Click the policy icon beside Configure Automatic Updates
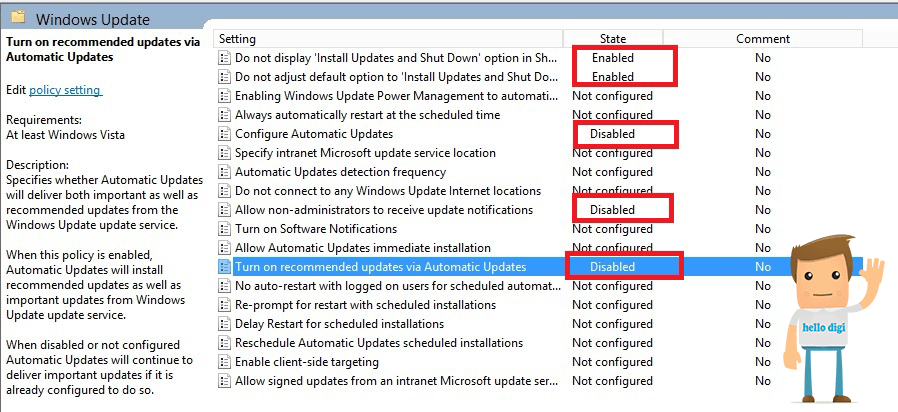The width and height of the screenshot is (898, 412). (x=224, y=134)
